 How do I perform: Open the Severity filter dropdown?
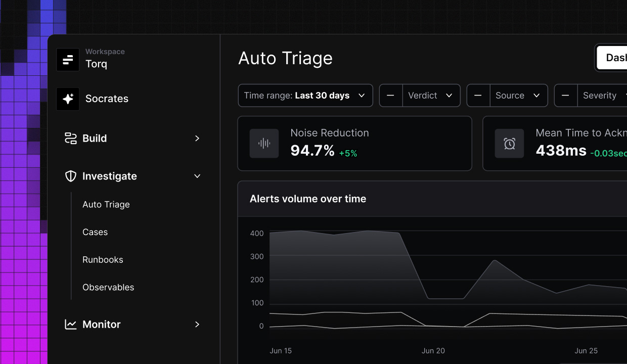pyautogui.click(x=602, y=96)
